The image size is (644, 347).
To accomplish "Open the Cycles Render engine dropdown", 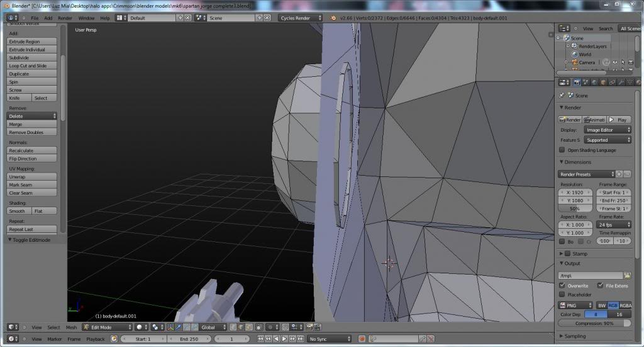I will tap(300, 18).
